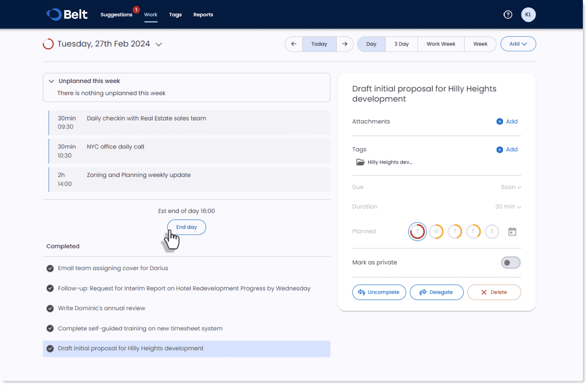Click the End day button

coord(186,227)
